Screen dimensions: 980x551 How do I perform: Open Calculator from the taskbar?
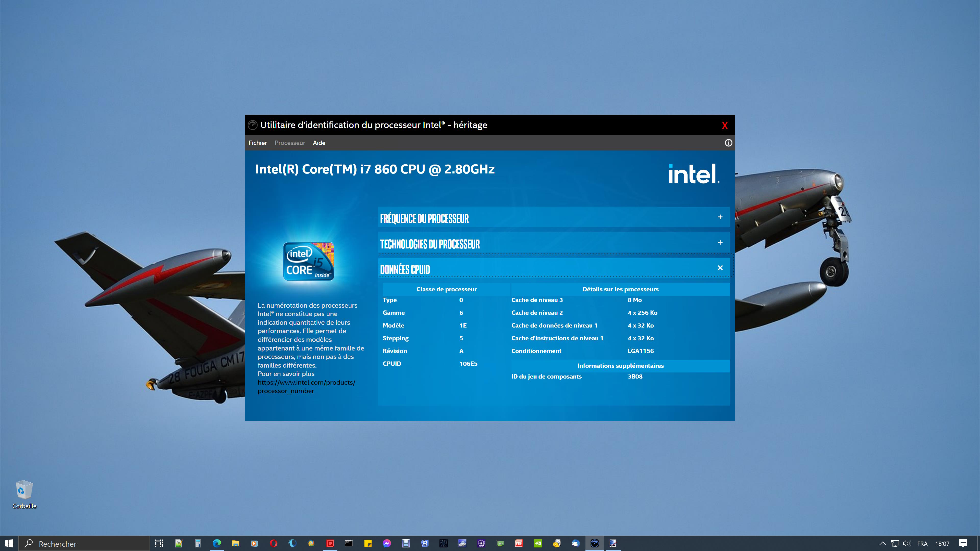point(198,543)
